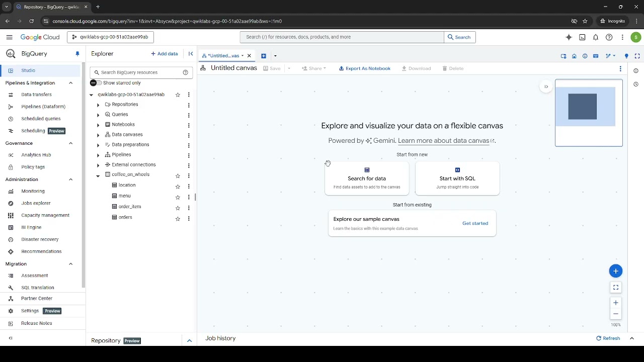
Task: Open the new tab dropdown arrow
Action: (275, 56)
